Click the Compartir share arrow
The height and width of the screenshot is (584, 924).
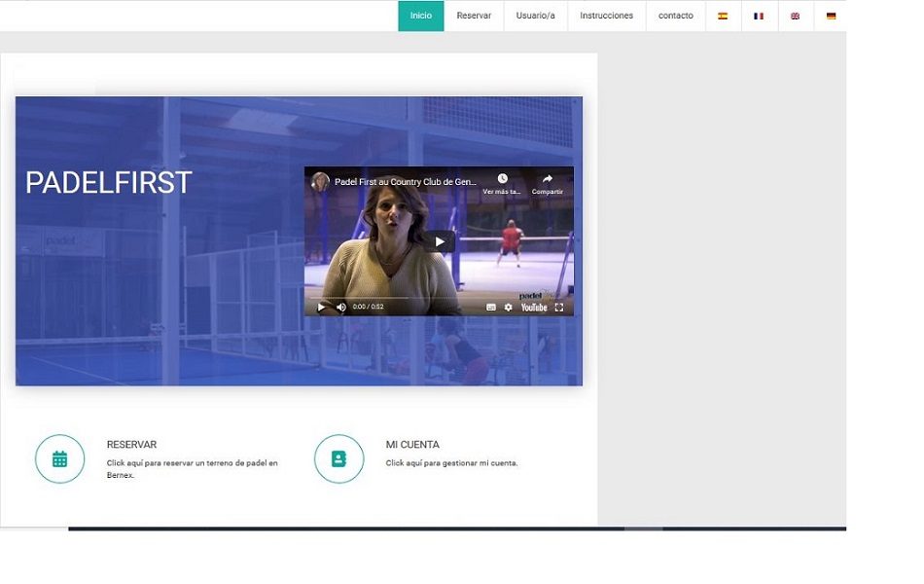click(x=548, y=179)
